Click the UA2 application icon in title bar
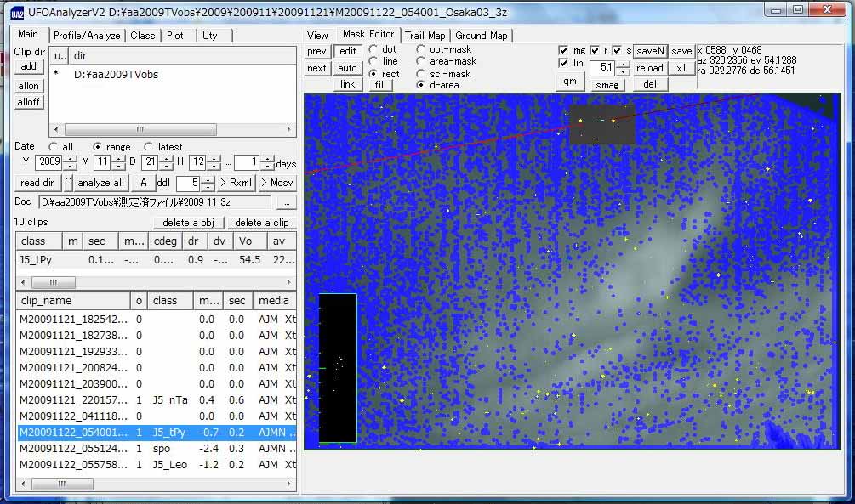The height and width of the screenshot is (504, 855). click(x=18, y=12)
